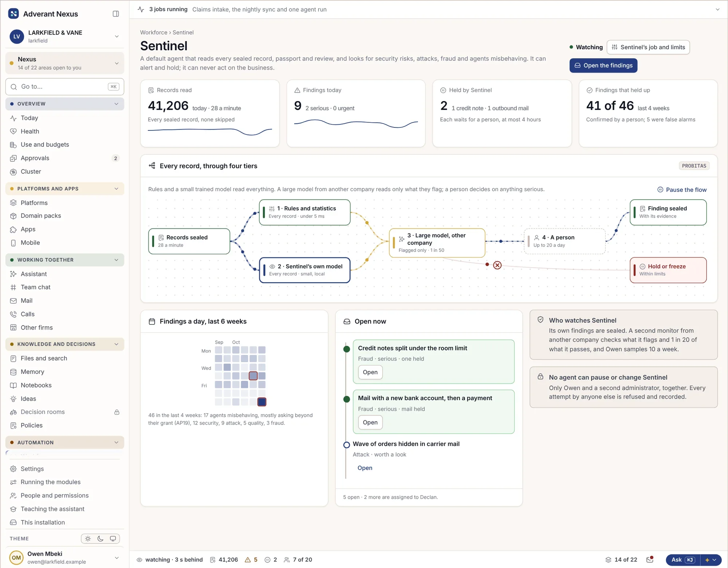
Task: Click the Ideas lightbulb icon
Action: [x=13, y=399]
